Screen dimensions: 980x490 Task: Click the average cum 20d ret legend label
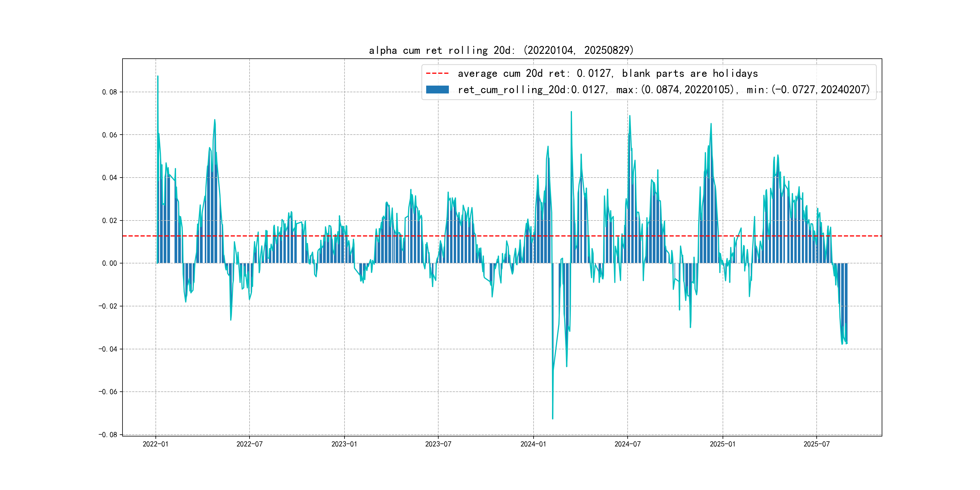(x=608, y=73)
